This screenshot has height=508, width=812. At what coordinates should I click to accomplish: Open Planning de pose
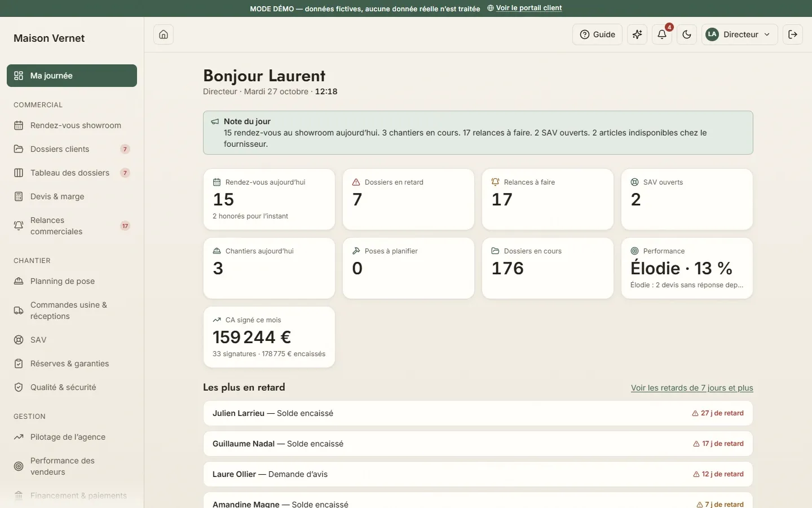(72, 281)
